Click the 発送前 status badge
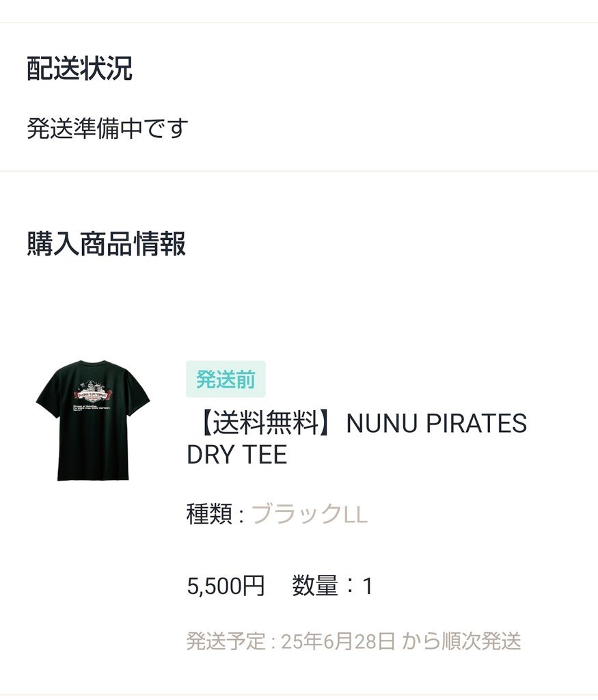The width and height of the screenshot is (598, 700). point(226,379)
